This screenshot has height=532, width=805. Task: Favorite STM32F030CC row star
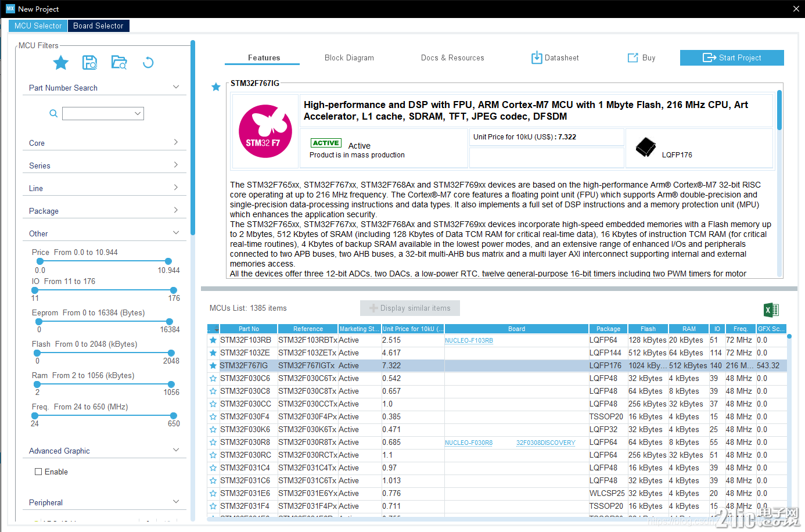click(213, 404)
